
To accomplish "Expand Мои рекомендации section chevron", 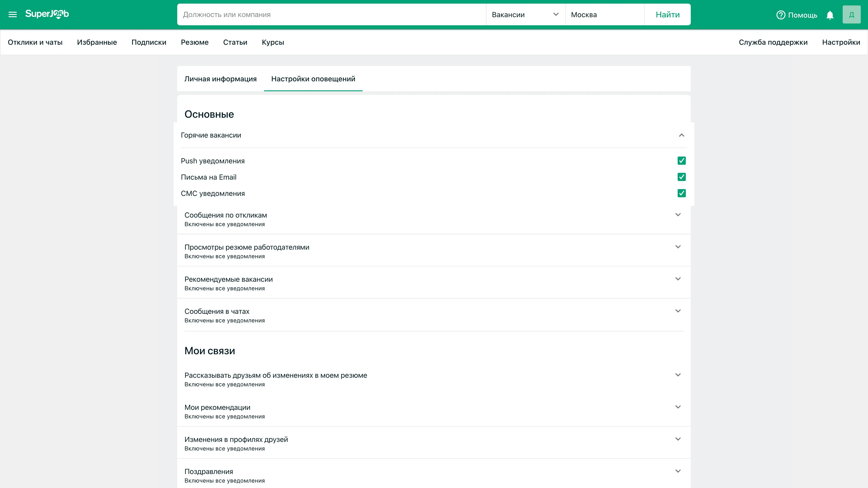I will click(678, 407).
